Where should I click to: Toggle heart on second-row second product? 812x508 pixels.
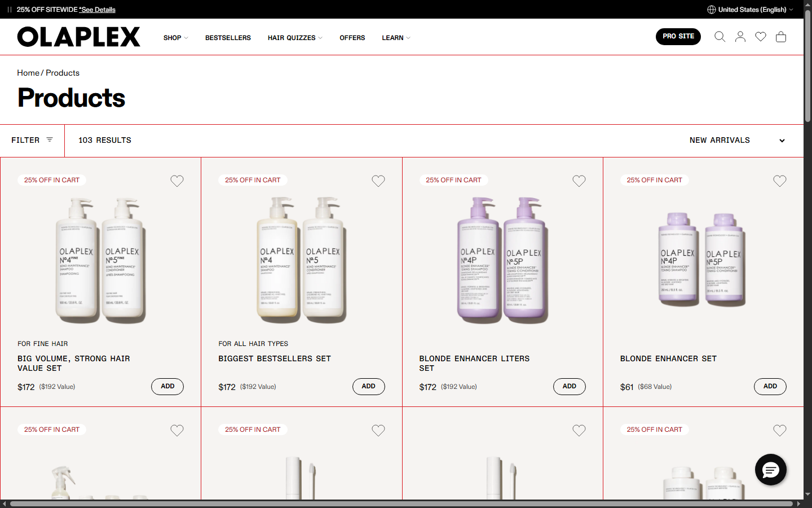378,430
